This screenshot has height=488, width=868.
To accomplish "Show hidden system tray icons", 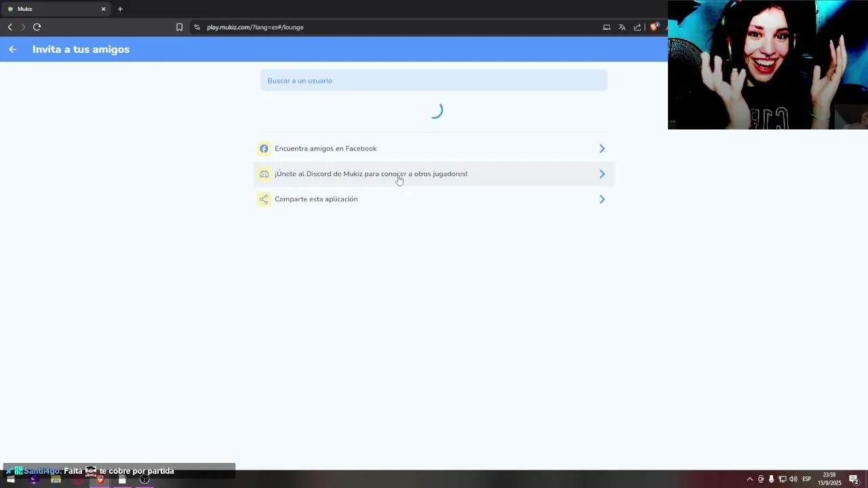I will (749, 479).
